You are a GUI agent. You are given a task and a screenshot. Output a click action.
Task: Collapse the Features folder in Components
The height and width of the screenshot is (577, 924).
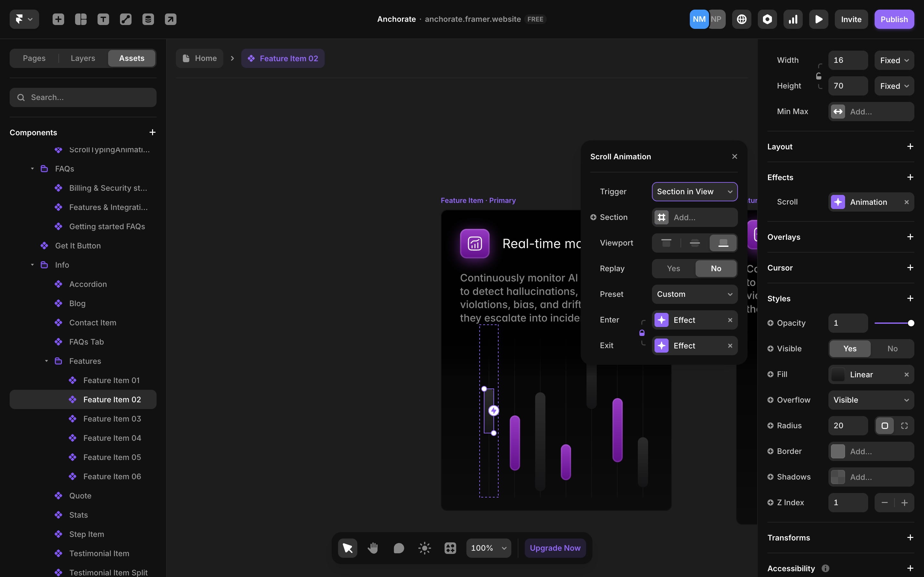coord(46,361)
